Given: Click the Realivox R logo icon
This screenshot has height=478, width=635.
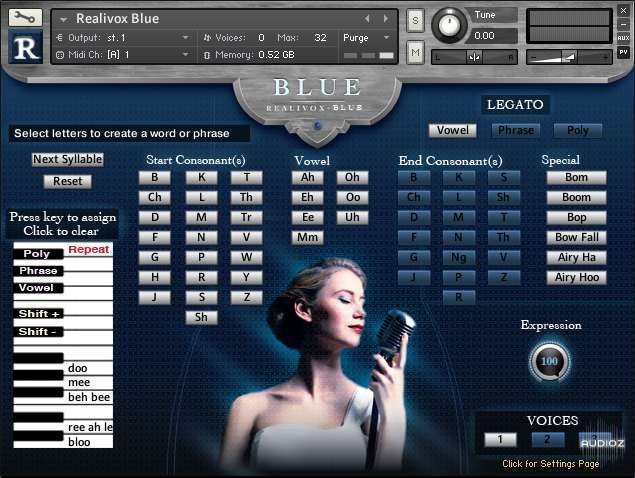Looking at the screenshot, I should point(25,47).
